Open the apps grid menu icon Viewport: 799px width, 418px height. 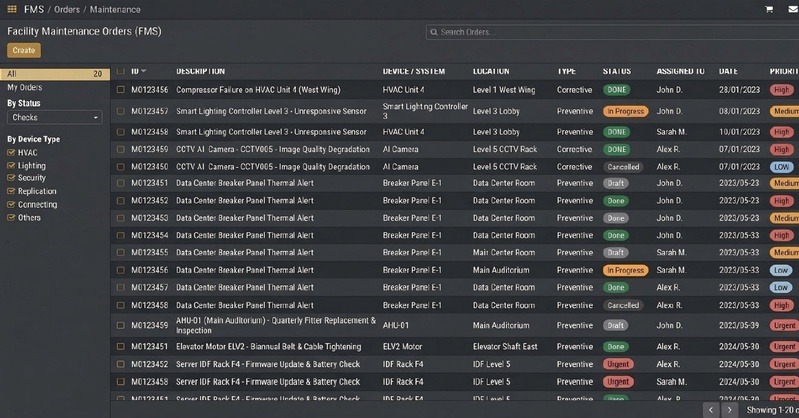pyautogui.click(x=12, y=9)
